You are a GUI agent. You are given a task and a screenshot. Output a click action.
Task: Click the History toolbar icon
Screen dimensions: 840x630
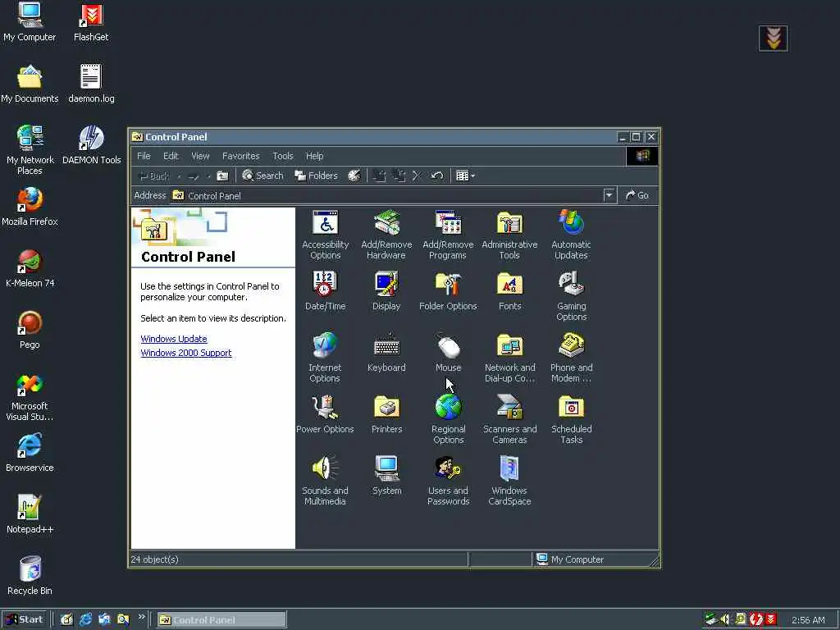(x=354, y=176)
